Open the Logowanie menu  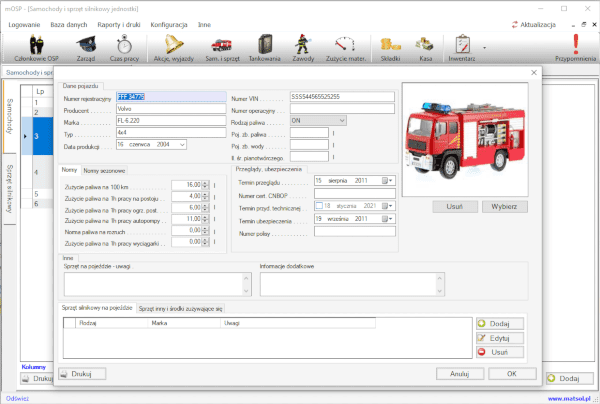click(x=24, y=24)
